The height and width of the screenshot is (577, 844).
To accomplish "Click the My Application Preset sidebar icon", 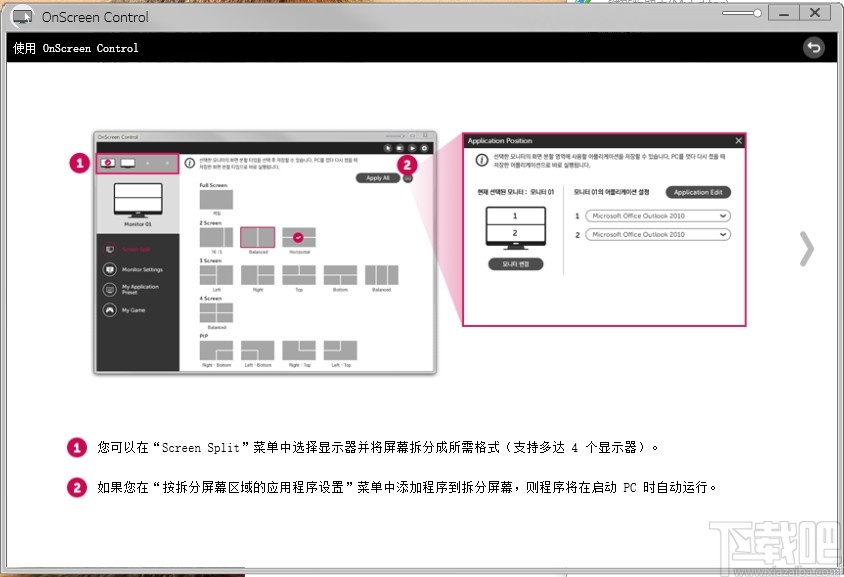I will tap(110, 290).
